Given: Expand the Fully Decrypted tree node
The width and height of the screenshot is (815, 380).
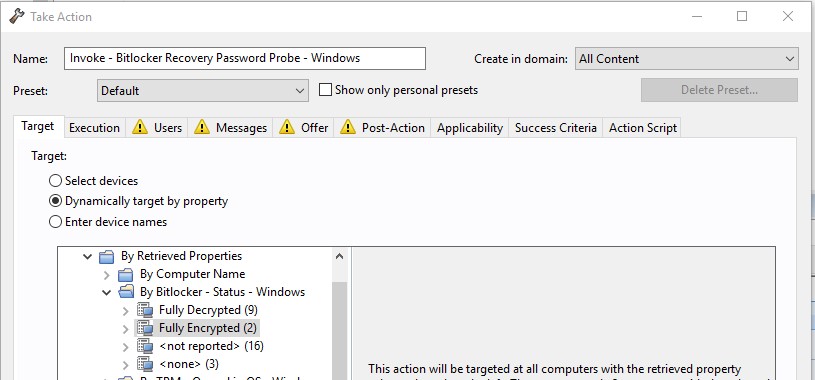Looking at the screenshot, I should (125, 311).
